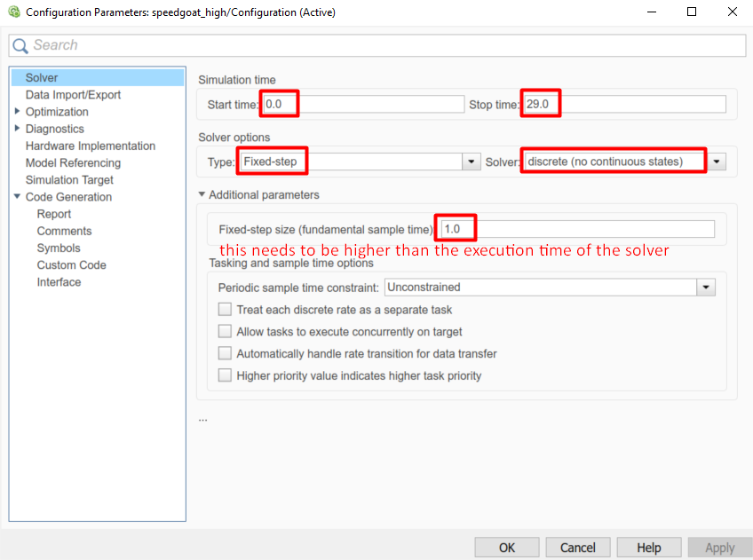
Task: Click the search magnifier icon
Action: click(20, 45)
